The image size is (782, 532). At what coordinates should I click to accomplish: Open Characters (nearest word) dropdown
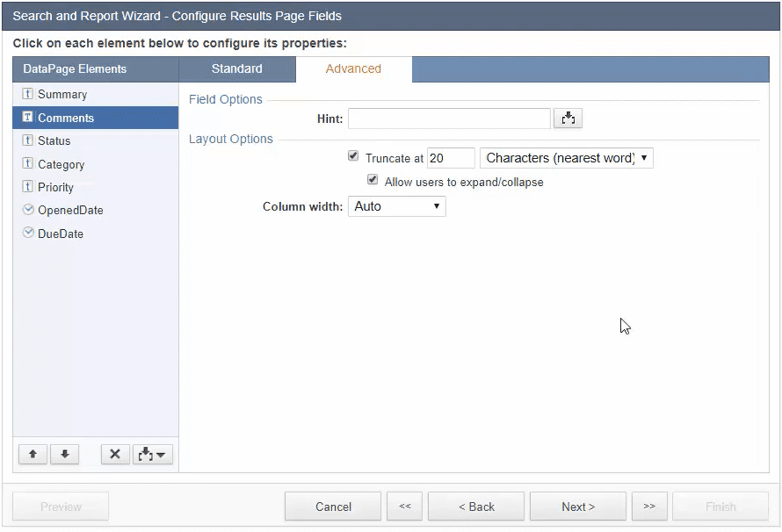tap(566, 158)
